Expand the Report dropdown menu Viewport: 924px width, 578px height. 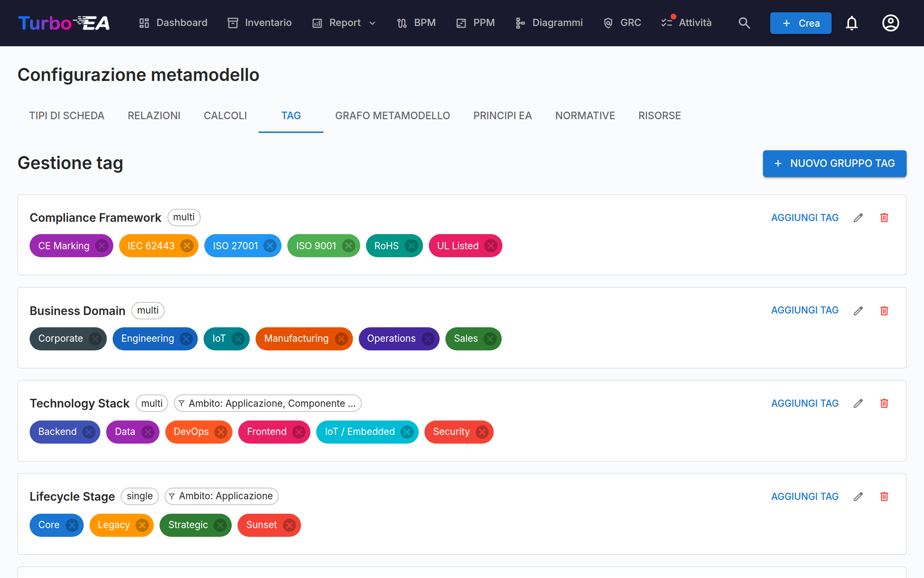point(344,23)
